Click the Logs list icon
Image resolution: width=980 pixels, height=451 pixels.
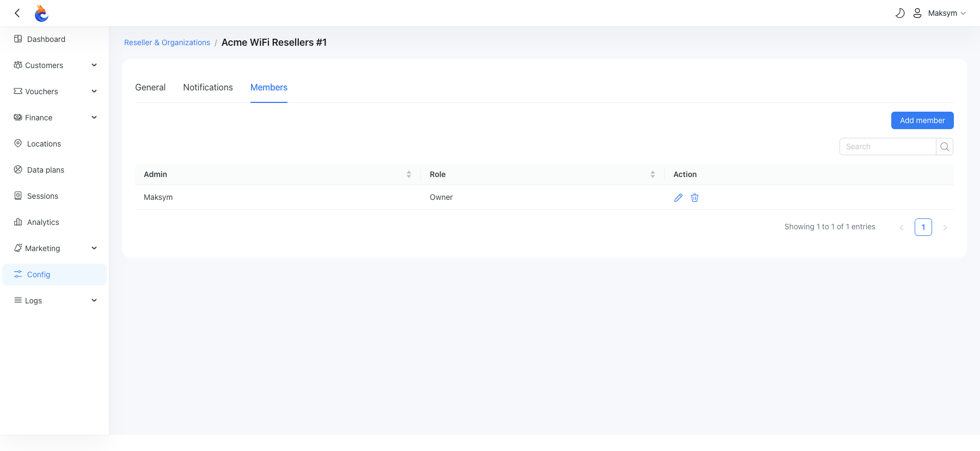(18, 300)
